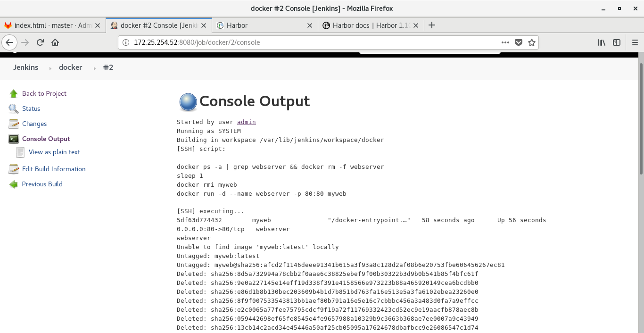The height and width of the screenshot is (333, 644).
Task: Reload the page with the refresh icon
Action: click(x=40, y=42)
